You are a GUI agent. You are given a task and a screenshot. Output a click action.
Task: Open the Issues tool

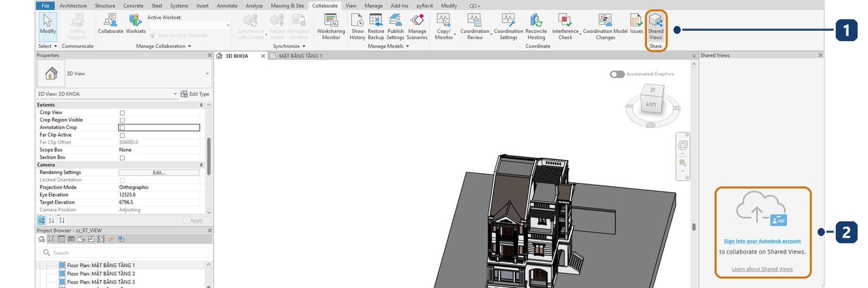(x=636, y=24)
